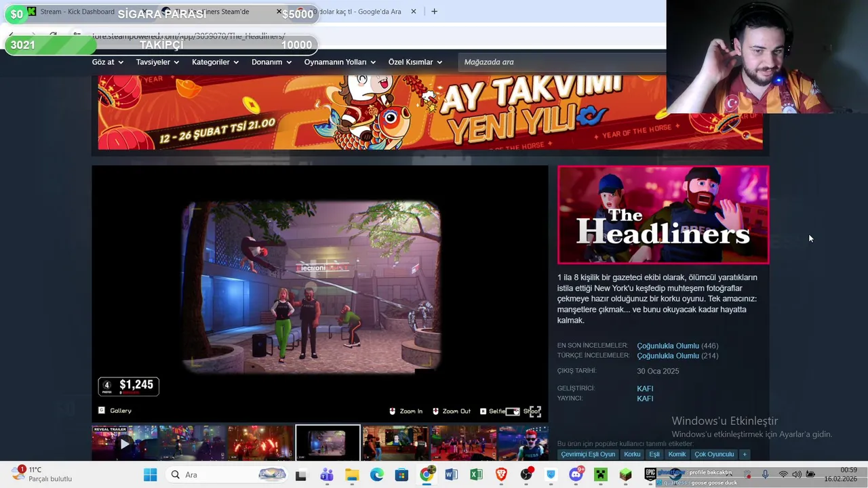The height and width of the screenshot is (488, 868).
Task: Select the thumbnail with sunglasses character
Action: click(x=523, y=443)
